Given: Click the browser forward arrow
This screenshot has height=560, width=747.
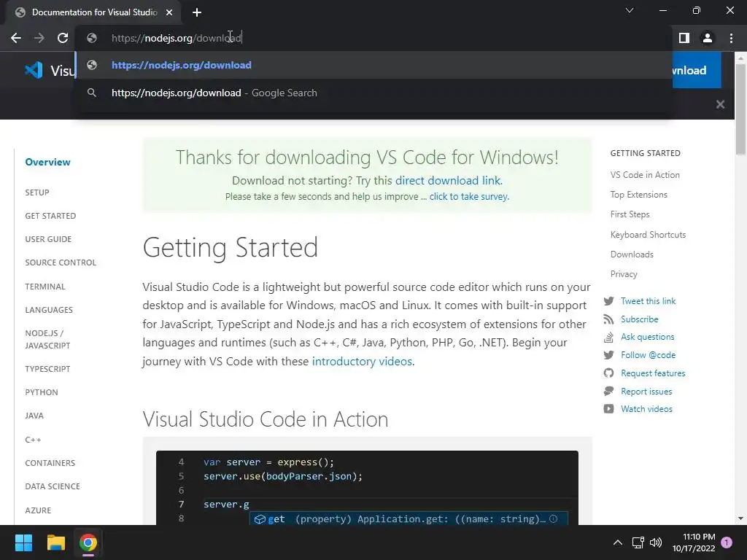Looking at the screenshot, I should [x=39, y=38].
